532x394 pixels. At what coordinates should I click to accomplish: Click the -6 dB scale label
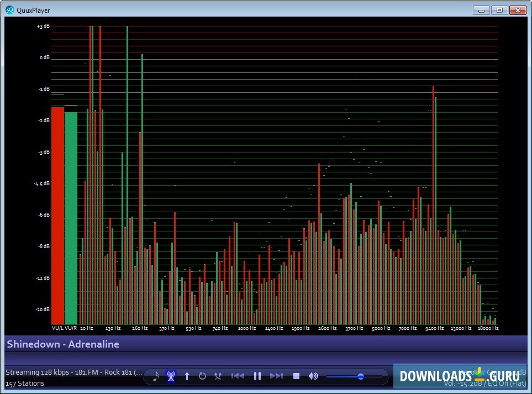44,215
